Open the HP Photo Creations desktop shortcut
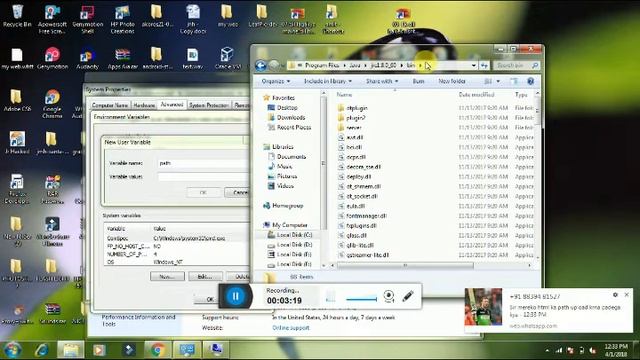This screenshot has height=360, width=640. 122,19
